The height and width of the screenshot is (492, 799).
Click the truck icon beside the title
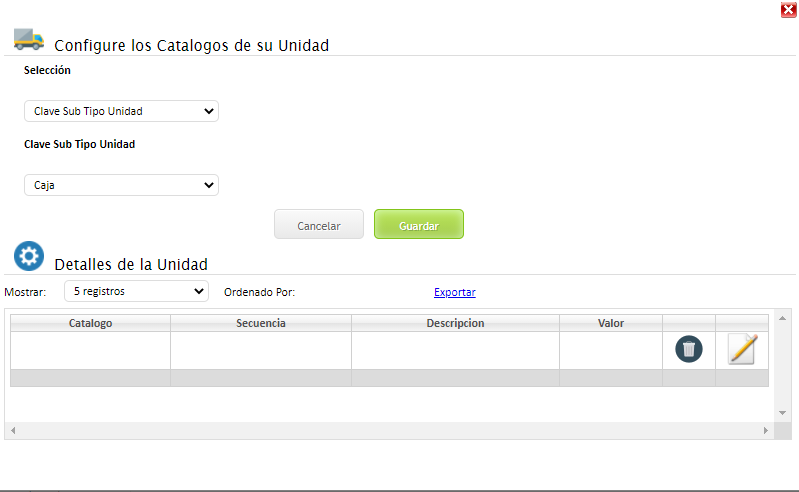tap(28, 39)
